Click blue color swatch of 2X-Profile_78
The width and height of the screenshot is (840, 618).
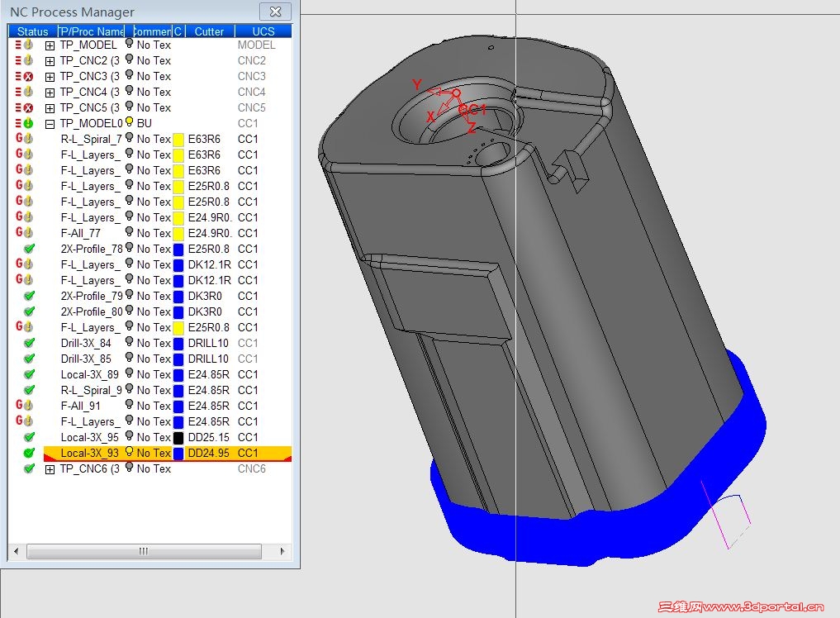[x=178, y=250]
